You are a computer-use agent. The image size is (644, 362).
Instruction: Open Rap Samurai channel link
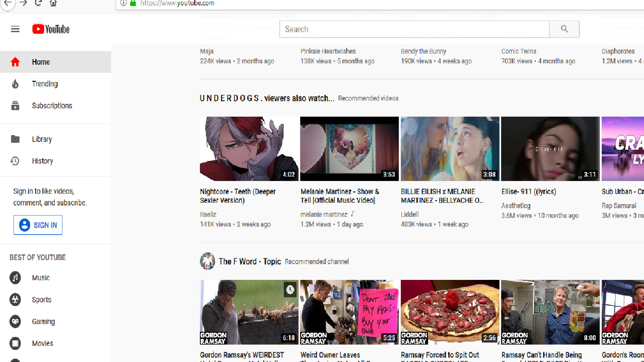(619, 205)
